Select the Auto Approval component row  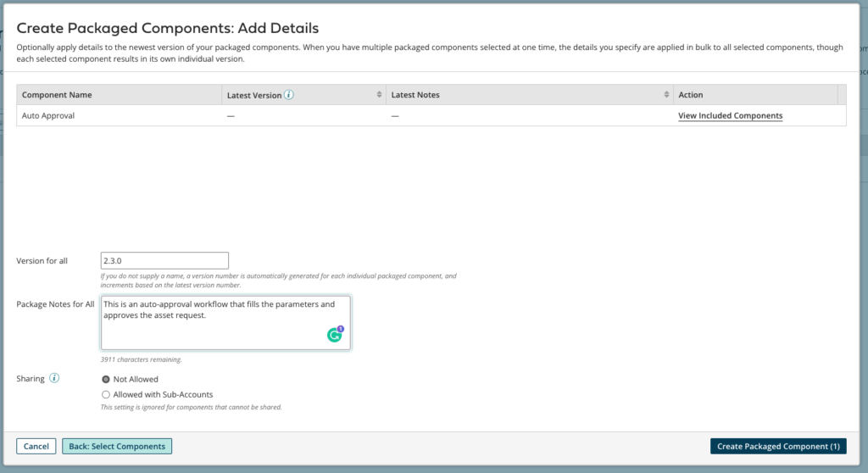431,116
